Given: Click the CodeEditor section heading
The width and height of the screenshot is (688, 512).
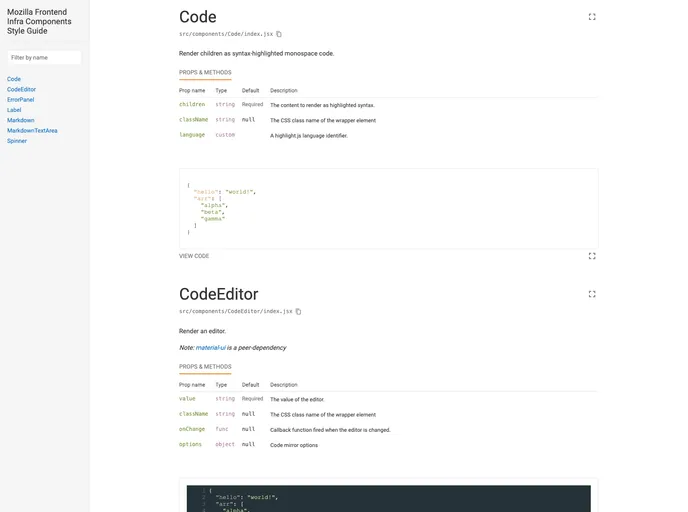Looking at the screenshot, I should tap(219, 294).
